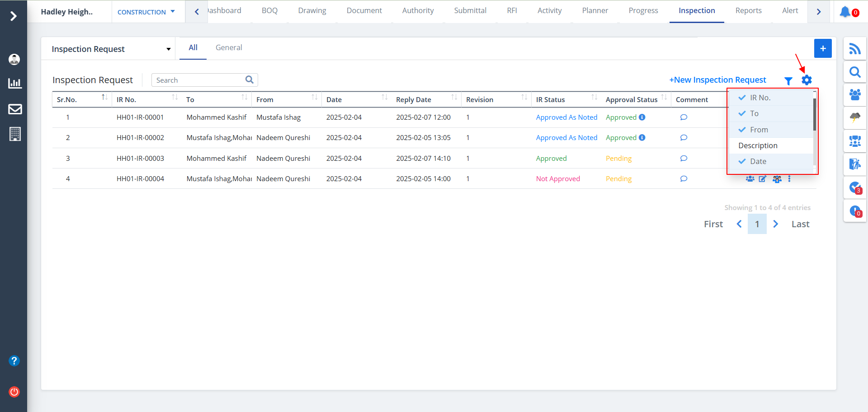Open the CONSTRUCTION project dropdown
The width and height of the screenshot is (868, 412).
tap(146, 12)
